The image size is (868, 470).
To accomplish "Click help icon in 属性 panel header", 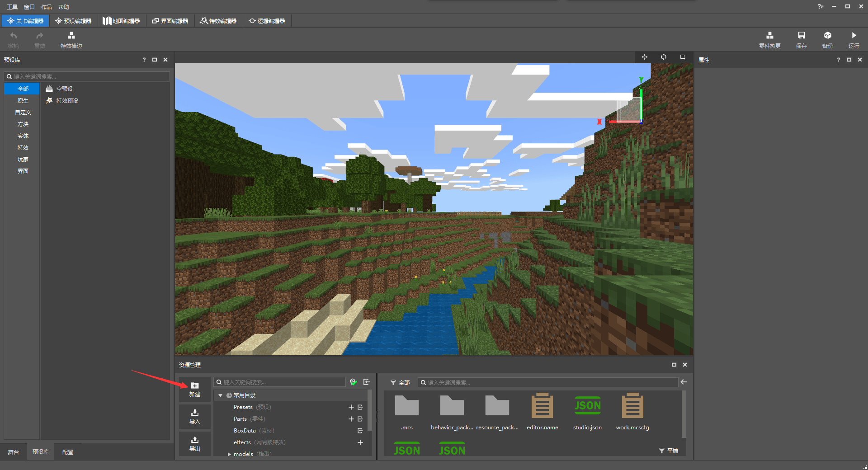I will click(x=839, y=60).
